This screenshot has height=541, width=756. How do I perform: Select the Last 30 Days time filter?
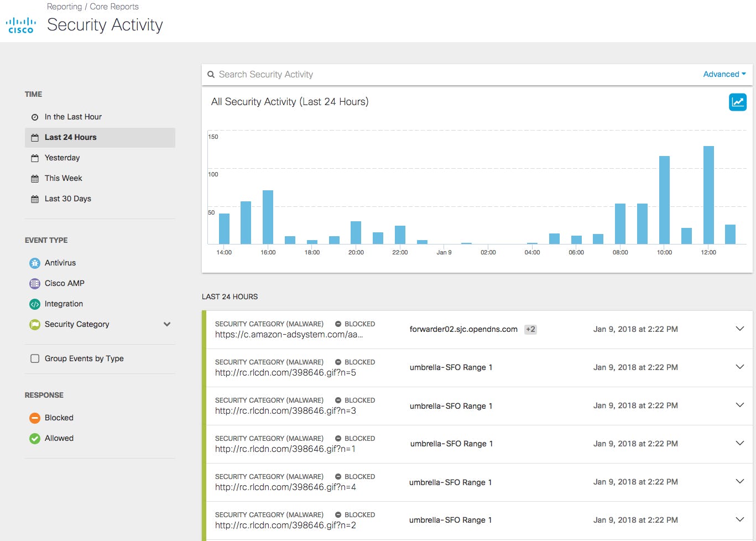(67, 199)
